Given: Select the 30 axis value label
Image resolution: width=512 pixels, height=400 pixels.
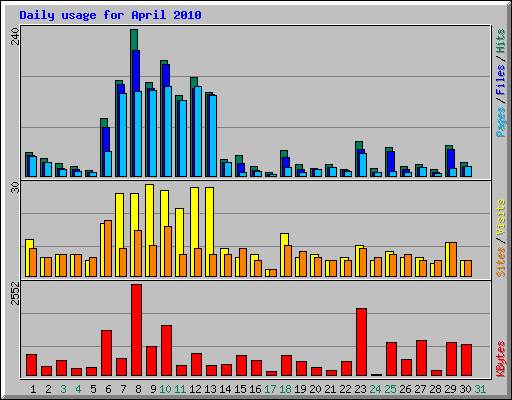Looking at the screenshot, I should 15,188.
